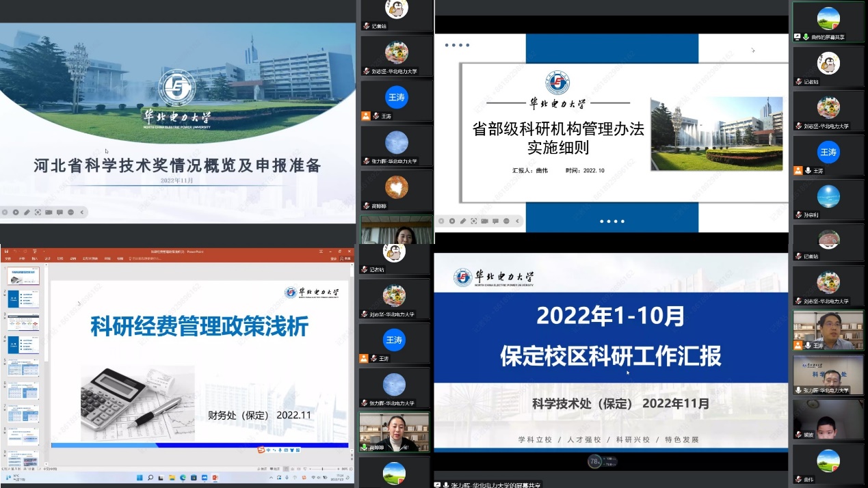Toggle the 备注 notes button in status bar
Viewport: 868px width, 488px height.
(x=262, y=469)
